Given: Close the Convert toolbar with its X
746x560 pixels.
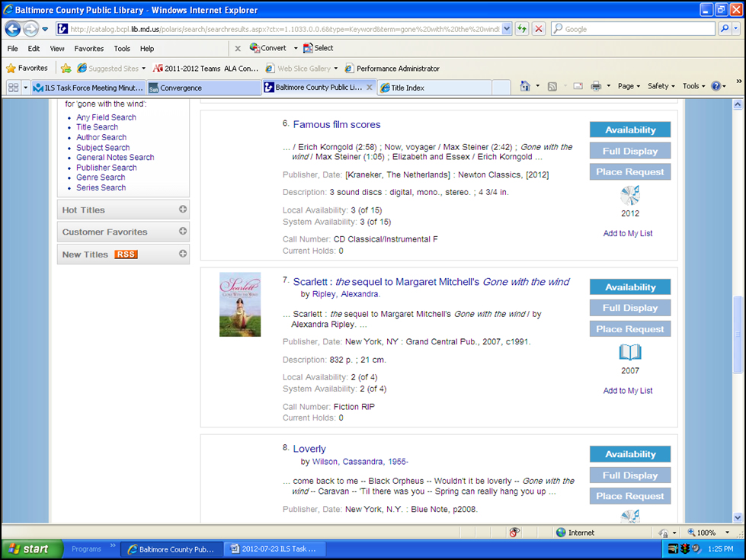Looking at the screenshot, I should (238, 48).
